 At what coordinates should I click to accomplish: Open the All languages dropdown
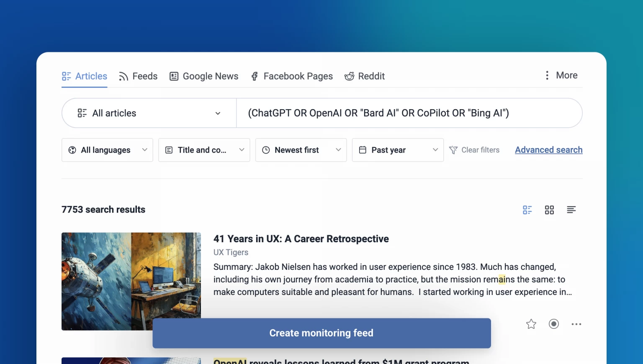pyautogui.click(x=107, y=150)
